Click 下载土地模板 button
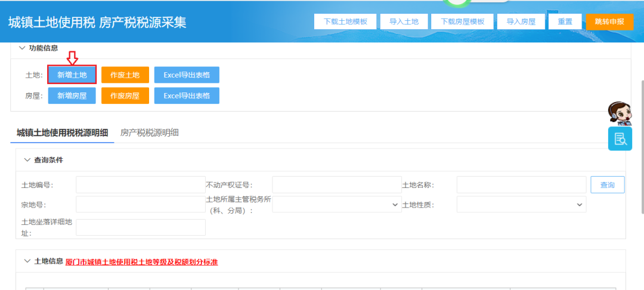644x290 pixels. 345,21
